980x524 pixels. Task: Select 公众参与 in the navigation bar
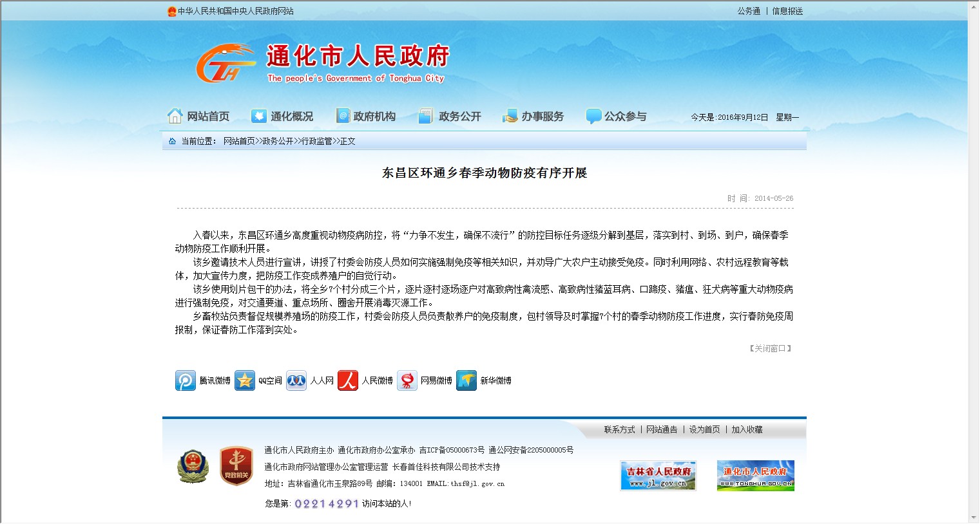(616, 117)
